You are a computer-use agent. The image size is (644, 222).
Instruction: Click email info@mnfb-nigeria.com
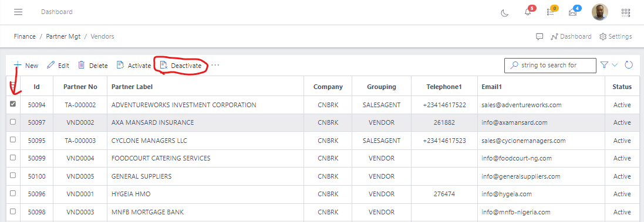[x=516, y=212]
